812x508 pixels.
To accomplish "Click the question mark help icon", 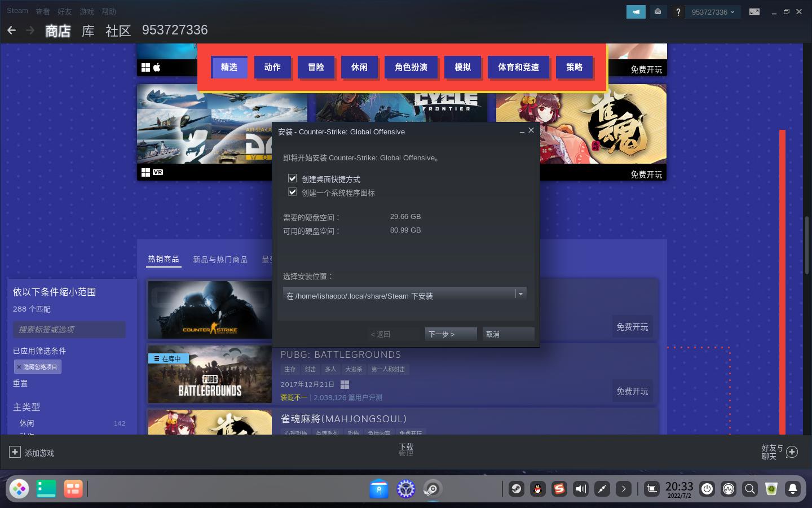I will click(x=678, y=11).
